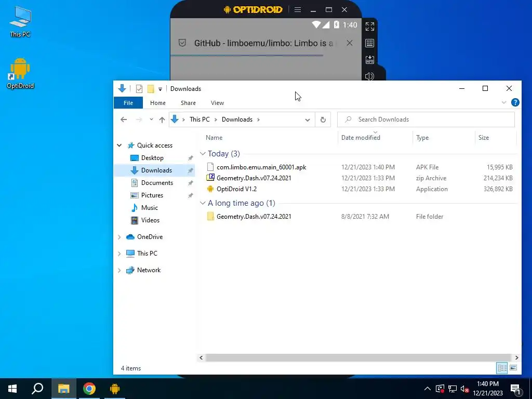Open the File ribbon tab
The height and width of the screenshot is (399, 532).
pyautogui.click(x=128, y=103)
